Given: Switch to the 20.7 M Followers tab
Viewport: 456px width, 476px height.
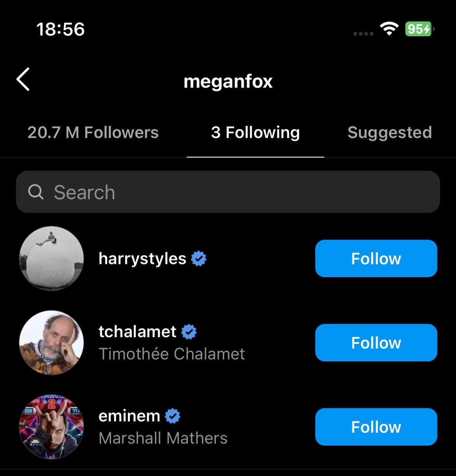Looking at the screenshot, I should [93, 133].
